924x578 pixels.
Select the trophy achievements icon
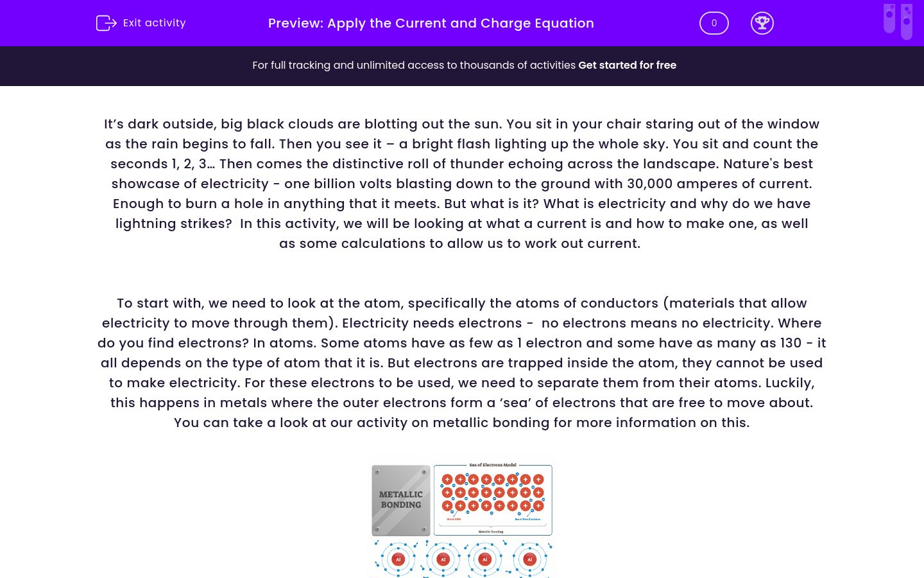pos(762,22)
